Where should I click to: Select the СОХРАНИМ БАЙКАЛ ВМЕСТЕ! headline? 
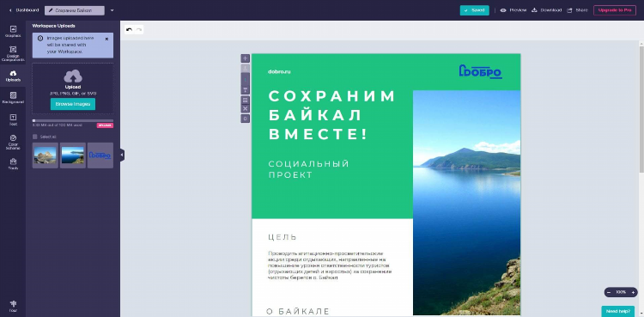pyautogui.click(x=331, y=115)
